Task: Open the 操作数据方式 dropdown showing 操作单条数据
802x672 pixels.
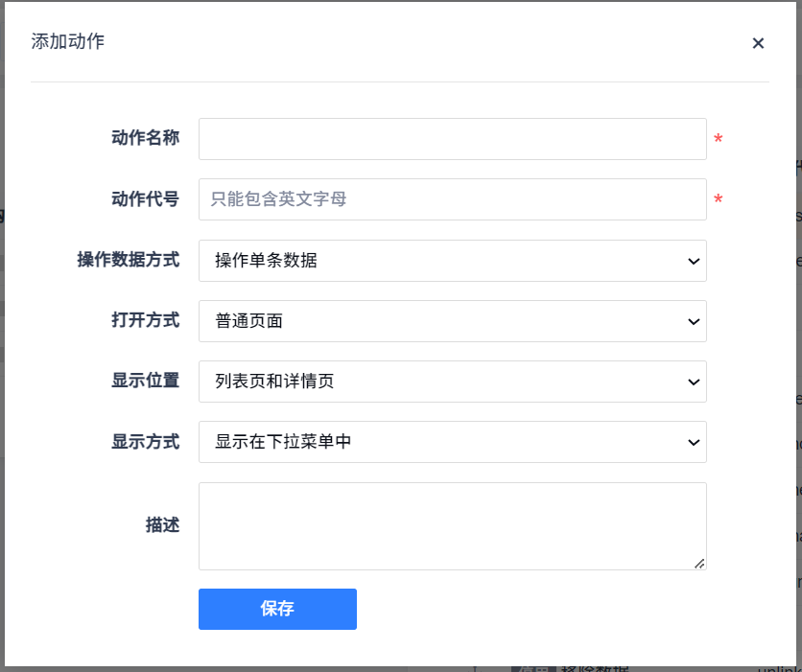Action: coord(452,261)
